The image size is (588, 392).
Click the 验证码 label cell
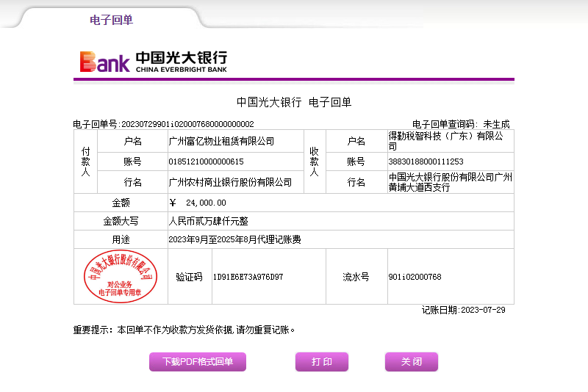click(190, 277)
